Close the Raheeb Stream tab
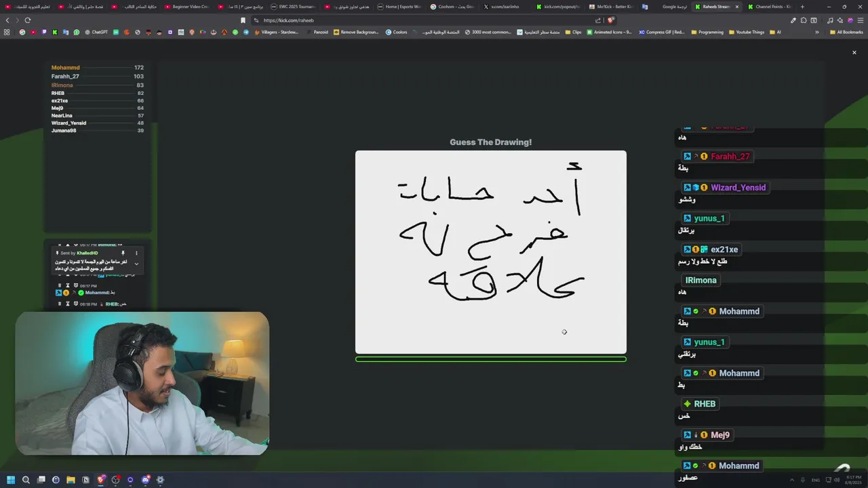 (737, 7)
